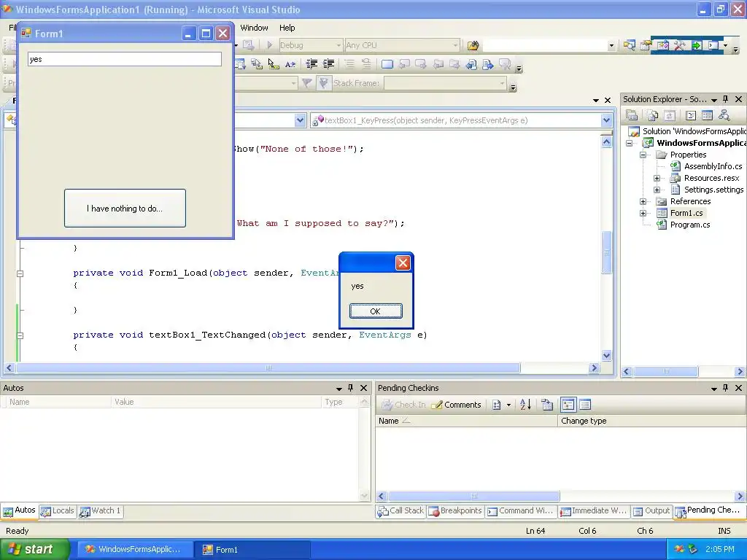Screen dimensions: 747x560
Task: Click the Toolbox wrench and hammer icon
Action: pyautogui.click(x=679, y=45)
